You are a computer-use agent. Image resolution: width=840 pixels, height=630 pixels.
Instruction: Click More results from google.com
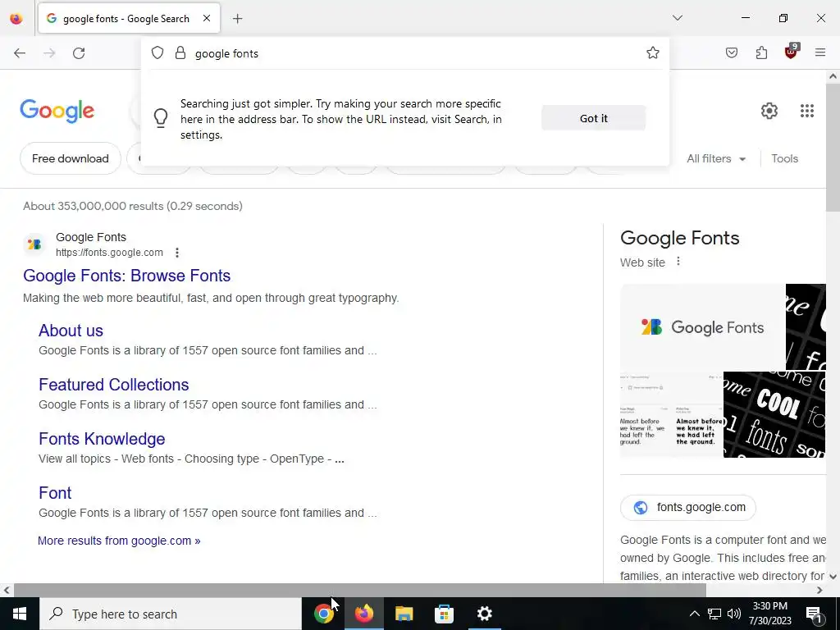119,541
